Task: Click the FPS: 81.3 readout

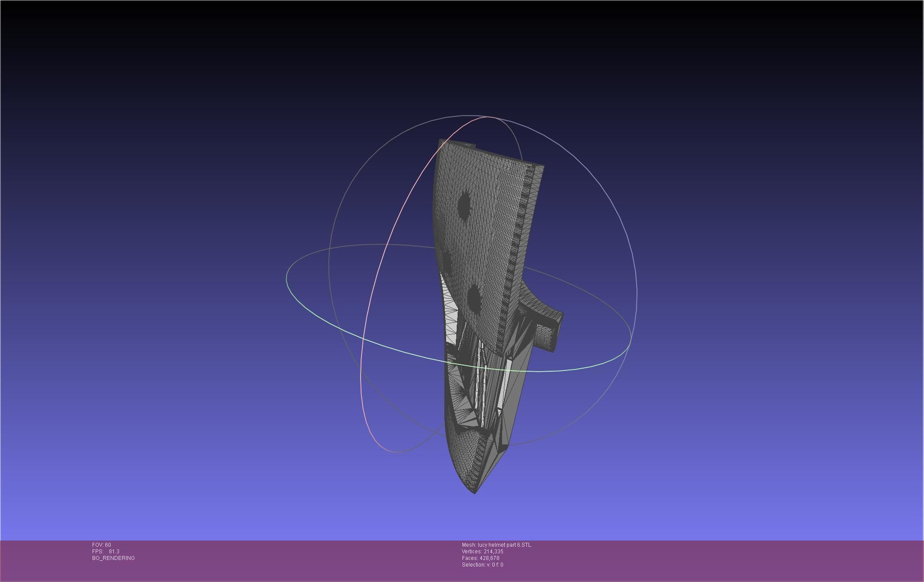Action: (x=106, y=552)
